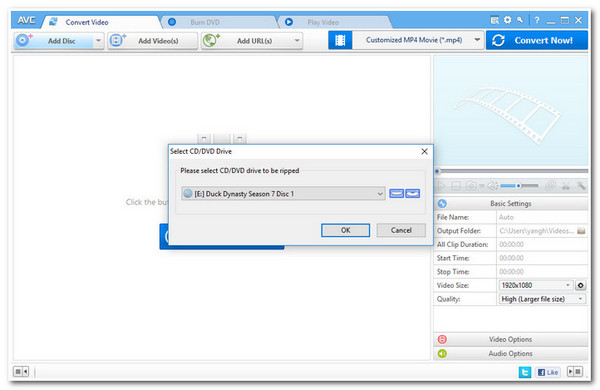Click the second drive tray button in the dialog
This screenshot has height=390, width=600.
pyautogui.click(x=412, y=194)
